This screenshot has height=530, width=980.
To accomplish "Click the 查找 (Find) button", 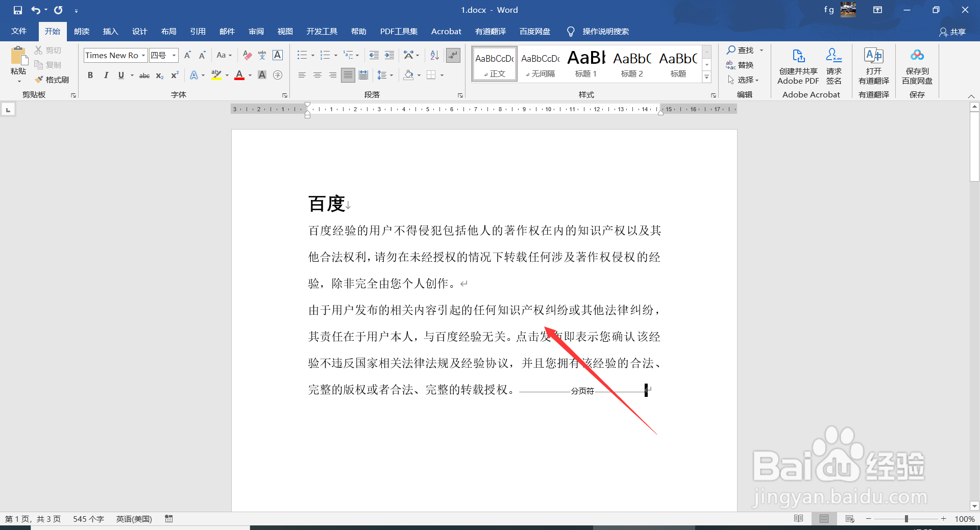I will coord(740,50).
